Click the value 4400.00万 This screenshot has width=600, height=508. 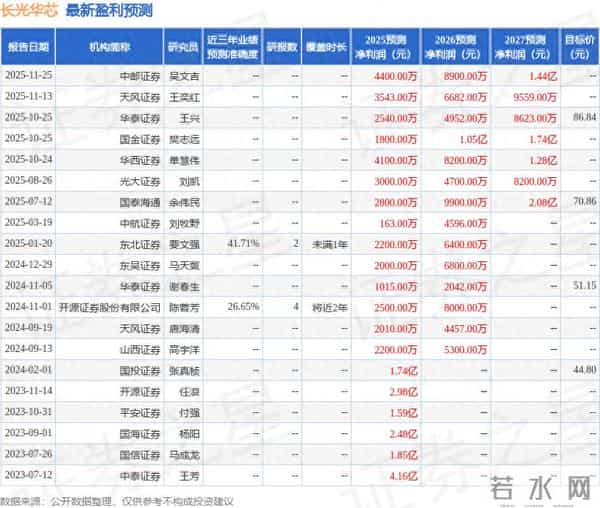(x=395, y=77)
